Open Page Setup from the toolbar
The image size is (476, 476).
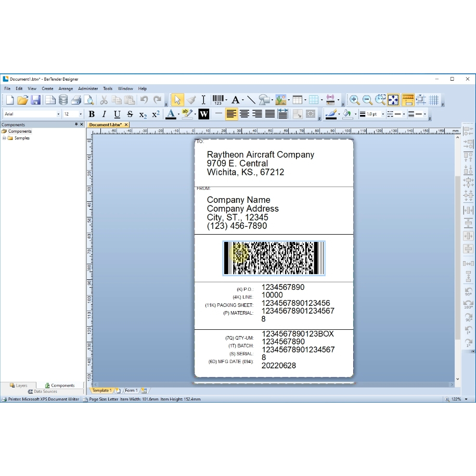click(x=50, y=100)
